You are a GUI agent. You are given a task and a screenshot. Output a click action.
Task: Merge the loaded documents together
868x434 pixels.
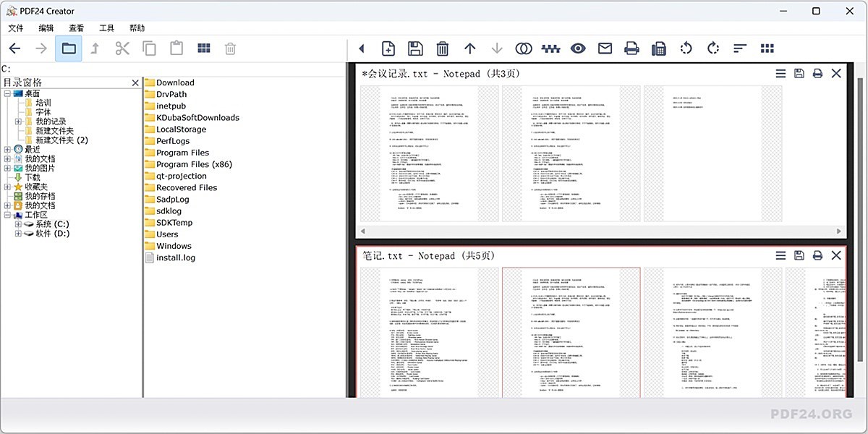[x=523, y=48]
